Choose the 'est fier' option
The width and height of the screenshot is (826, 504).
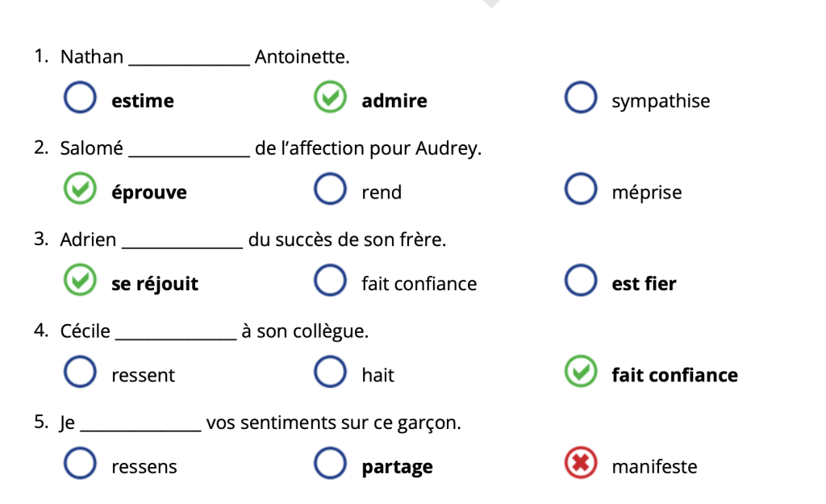581,280
